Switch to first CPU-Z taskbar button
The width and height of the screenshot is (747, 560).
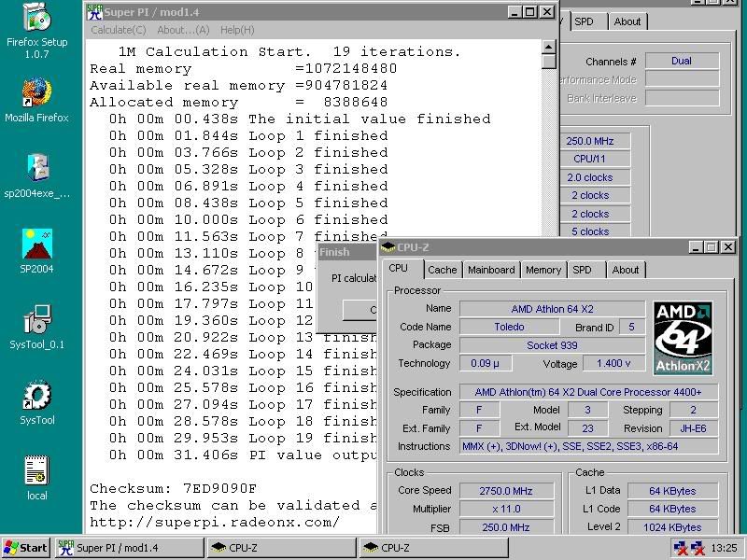tap(282, 548)
